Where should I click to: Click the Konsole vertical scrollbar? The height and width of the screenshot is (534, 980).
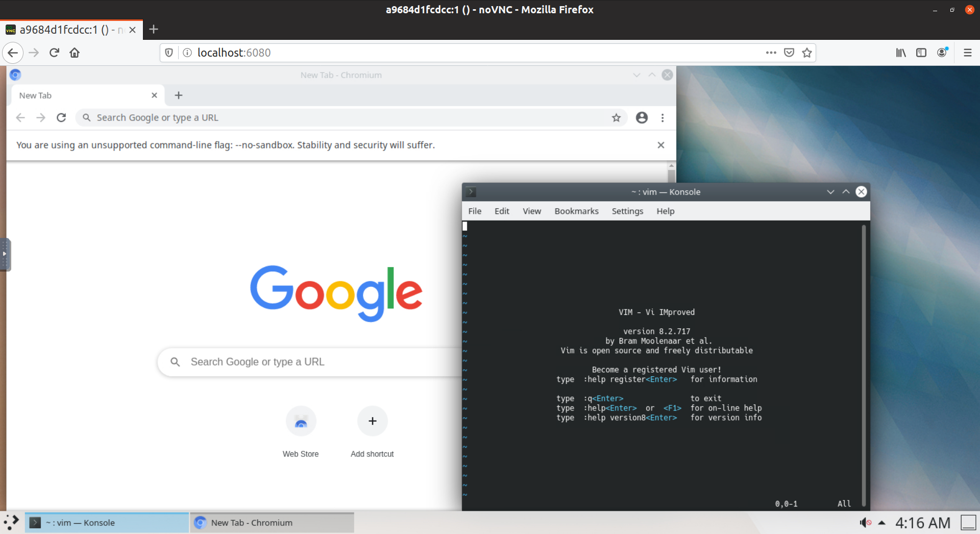click(864, 357)
